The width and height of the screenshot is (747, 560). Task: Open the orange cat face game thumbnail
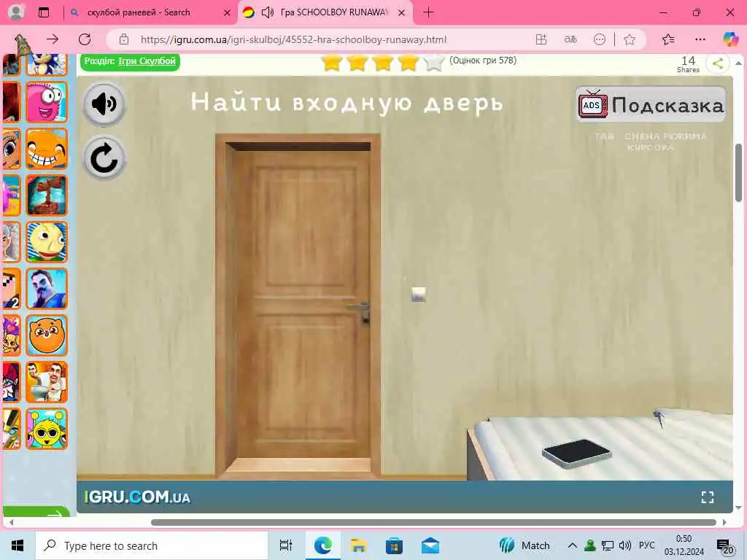point(47,335)
